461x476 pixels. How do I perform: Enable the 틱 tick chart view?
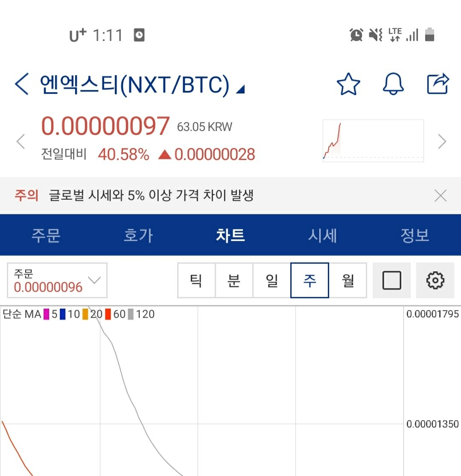coord(196,280)
